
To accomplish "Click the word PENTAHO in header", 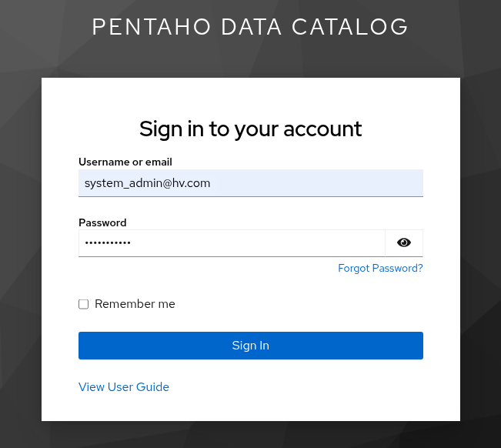I will point(152,27).
